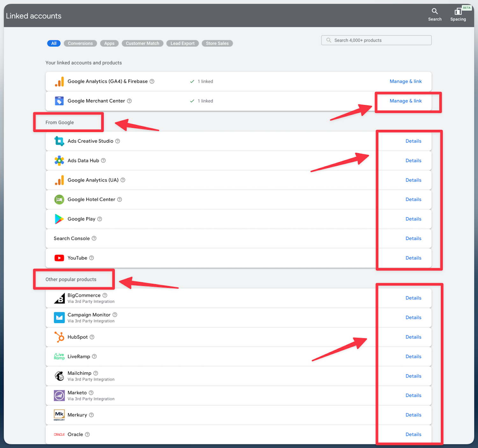Open Details for Google Analytics (UA)
478x448 pixels.
pyautogui.click(x=413, y=180)
